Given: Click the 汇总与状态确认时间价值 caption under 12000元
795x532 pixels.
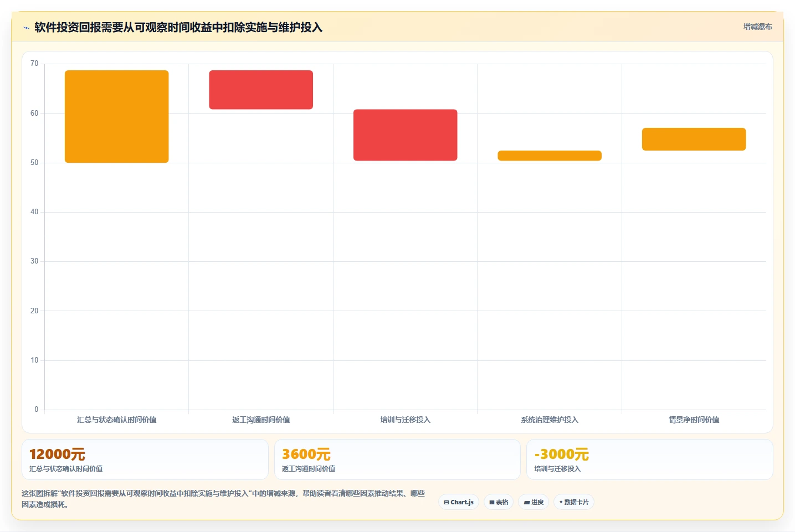Looking at the screenshot, I should click(66, 469).
